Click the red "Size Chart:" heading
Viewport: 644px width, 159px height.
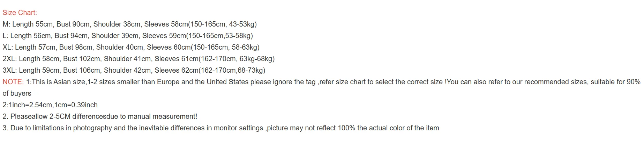(x=20, y=13)
